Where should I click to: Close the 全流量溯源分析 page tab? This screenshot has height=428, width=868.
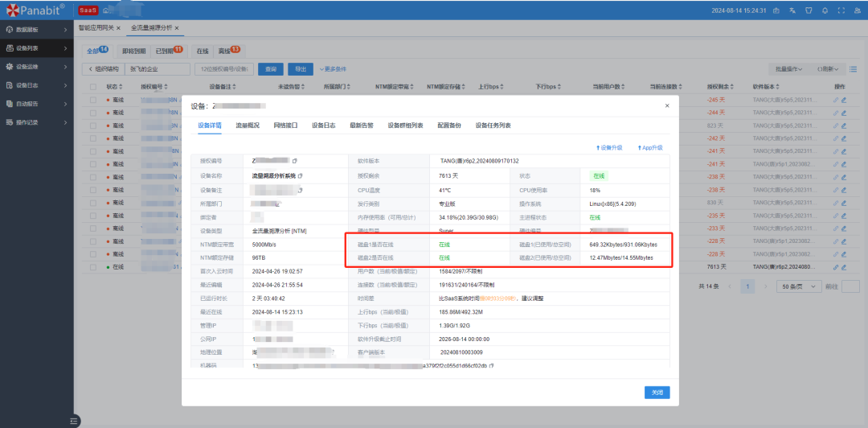click(x=177, y=27)
